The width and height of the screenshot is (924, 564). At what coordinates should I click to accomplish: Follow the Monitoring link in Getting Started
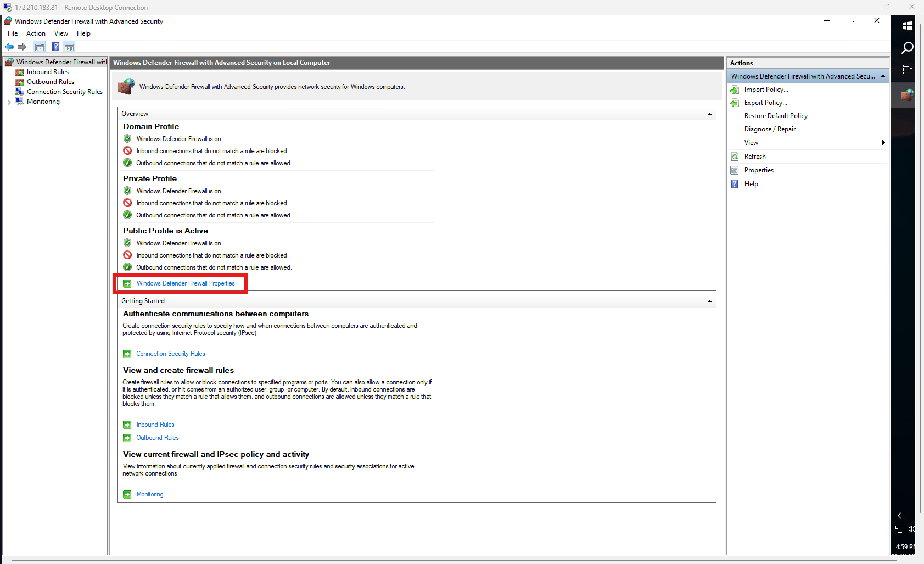(150, 494)
